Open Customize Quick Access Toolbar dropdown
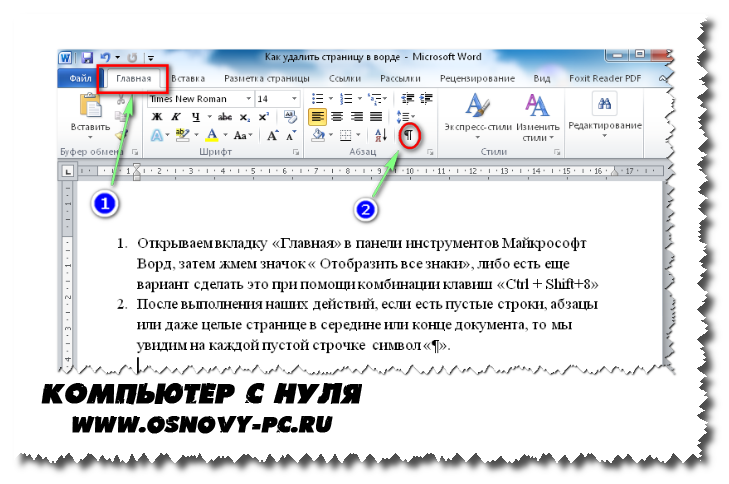 click(151, 58)
